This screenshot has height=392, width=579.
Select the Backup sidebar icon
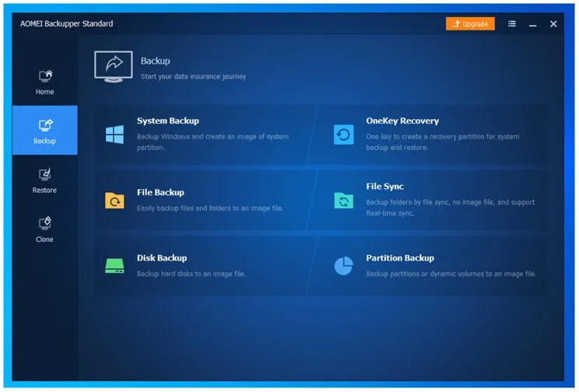(x=45, y=125)
